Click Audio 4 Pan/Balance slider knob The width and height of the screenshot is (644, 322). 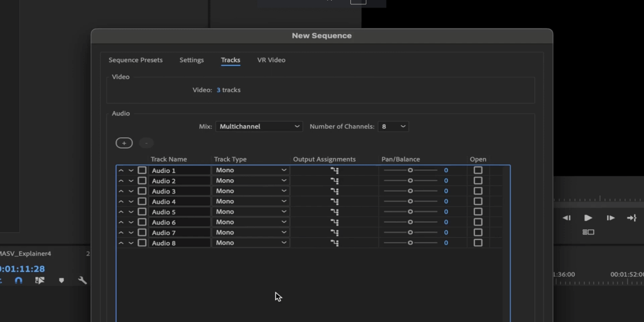[x=410, y=202]
